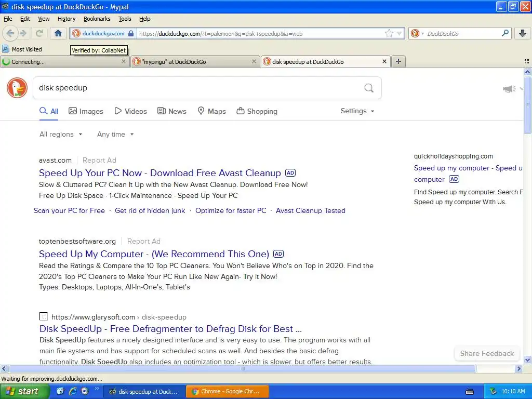Open the Downloads arrow button
This screenshot has width=532, height=399.
(523, 33)
